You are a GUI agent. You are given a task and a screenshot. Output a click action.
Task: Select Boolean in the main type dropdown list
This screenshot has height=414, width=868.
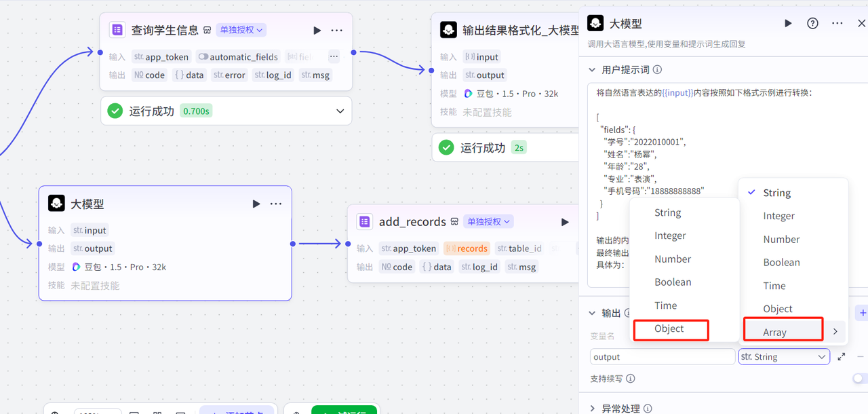point(781,263)
